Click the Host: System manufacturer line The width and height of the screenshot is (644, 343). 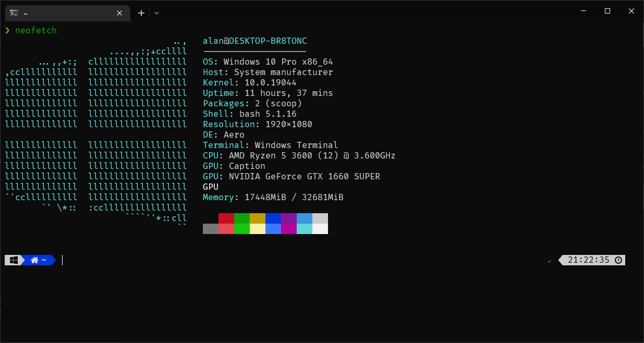click(x=268, y=72)
